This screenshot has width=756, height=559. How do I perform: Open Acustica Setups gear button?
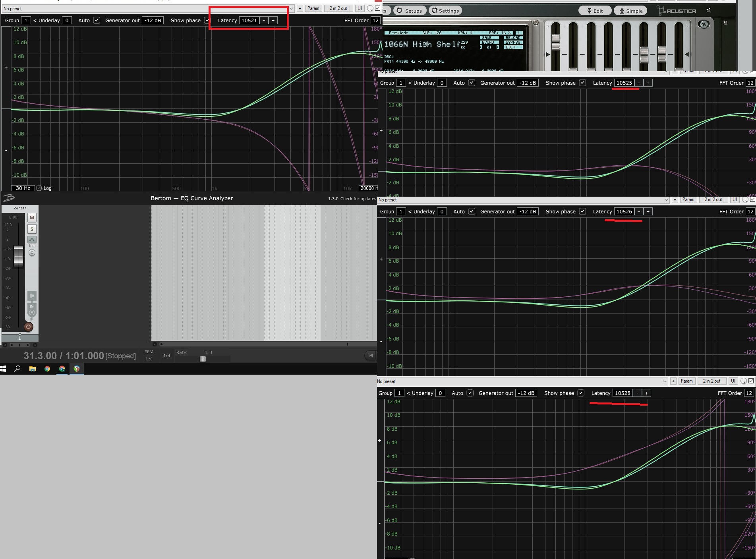click(410, 11)
